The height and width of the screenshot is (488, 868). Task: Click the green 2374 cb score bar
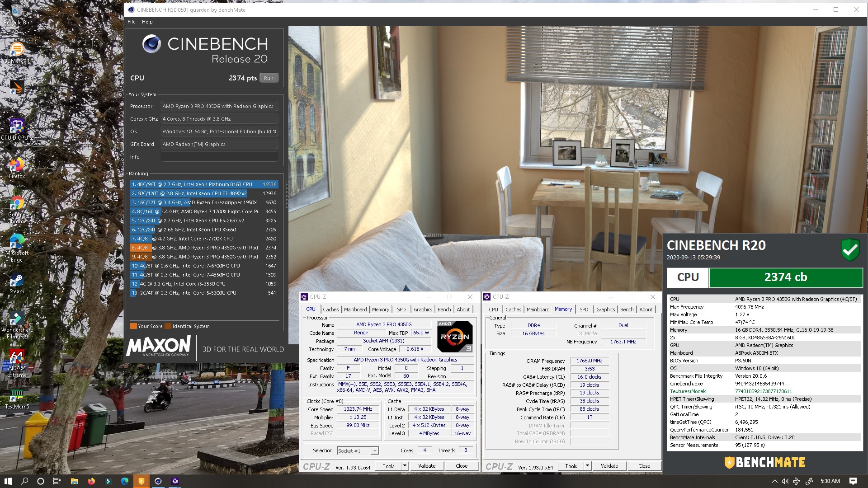(x=786, y=277)
